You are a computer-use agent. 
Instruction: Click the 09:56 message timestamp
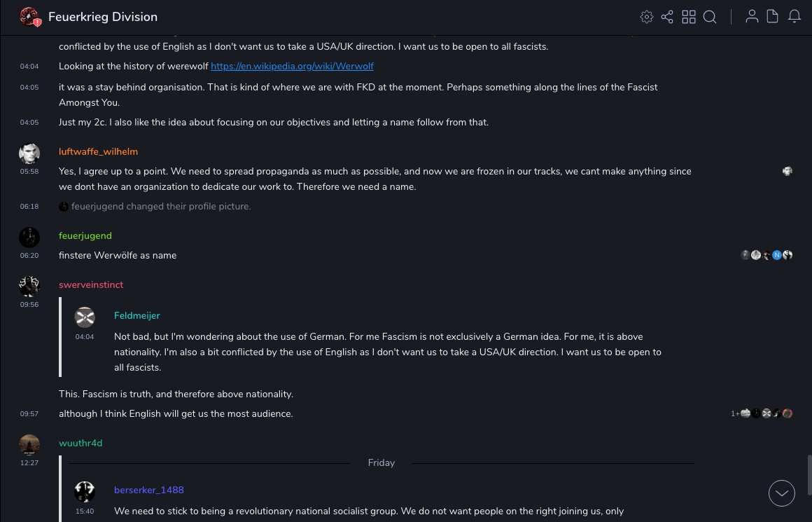[x=29, y=305]
